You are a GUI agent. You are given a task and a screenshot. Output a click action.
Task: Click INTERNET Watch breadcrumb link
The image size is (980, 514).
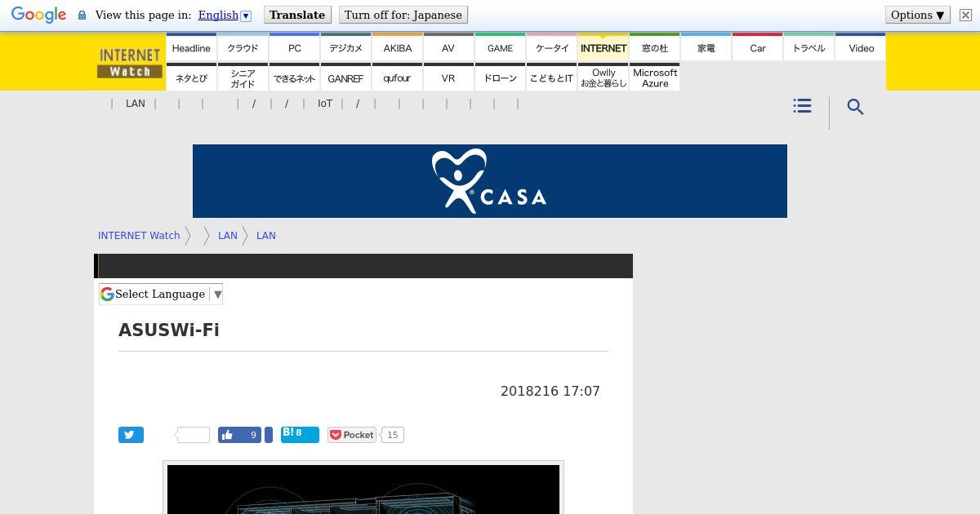pyautogui.click(x=139, y=235)
